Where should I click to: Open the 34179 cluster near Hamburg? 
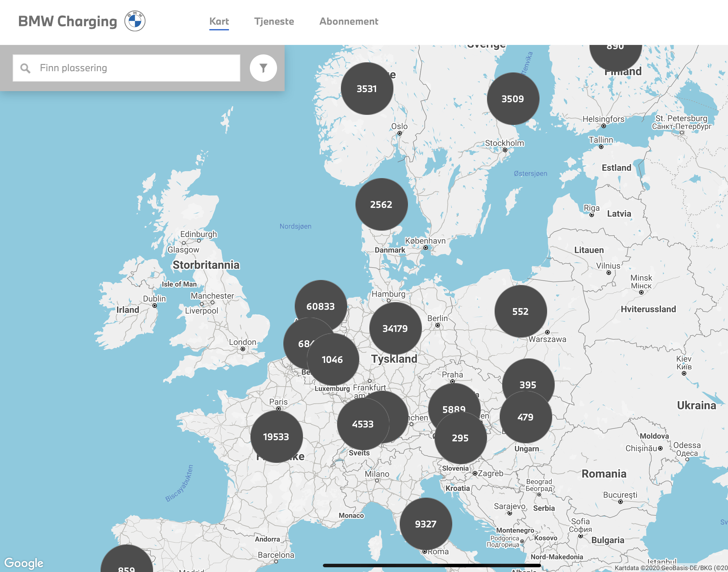(395, 328)
